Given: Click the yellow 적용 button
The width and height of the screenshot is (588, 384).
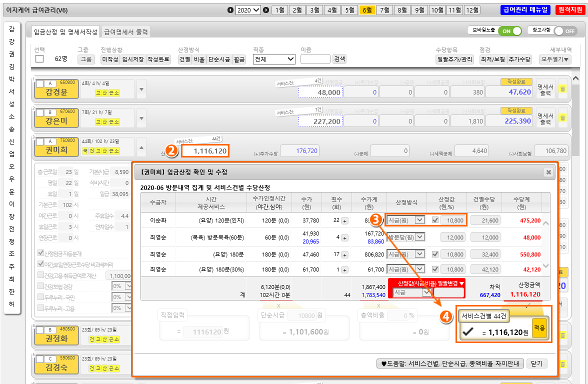Looking at the screenshot, I should click(x=539, y=328).
